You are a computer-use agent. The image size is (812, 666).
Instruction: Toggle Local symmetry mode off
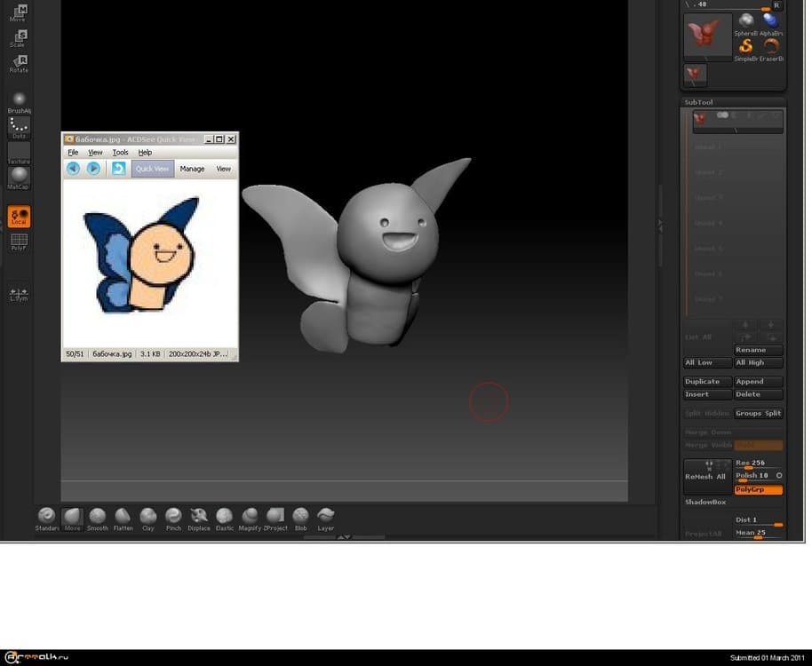19,216
